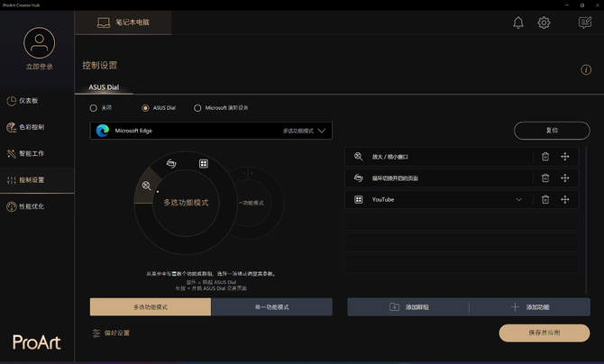
Task: Click move handle for YouTube row
Action: [x=564, y=199]
